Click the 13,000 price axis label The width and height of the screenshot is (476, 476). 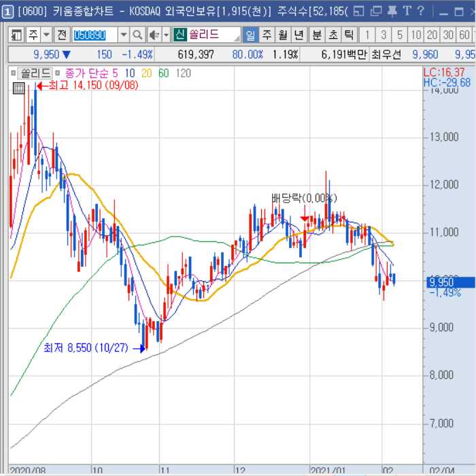[x=444, y=137]
